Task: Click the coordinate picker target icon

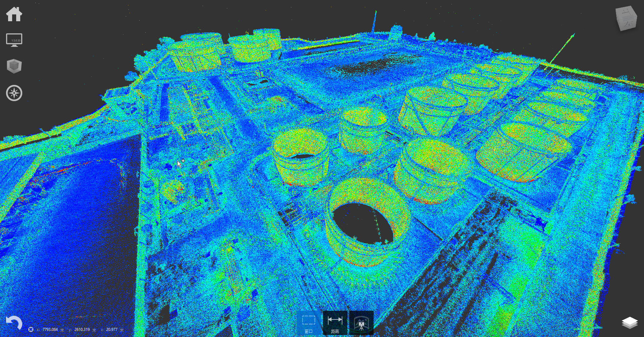Action: pos(31,330)
